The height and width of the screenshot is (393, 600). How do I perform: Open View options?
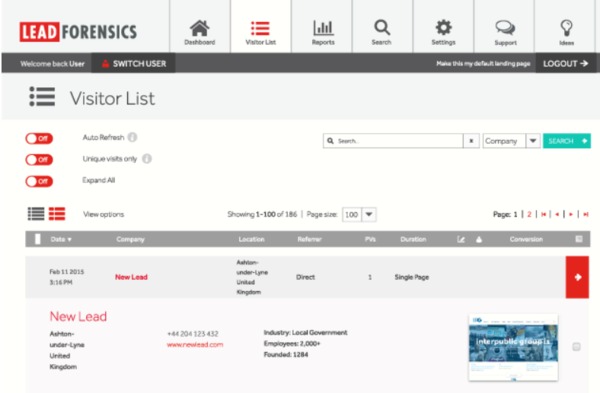point(103,214)
